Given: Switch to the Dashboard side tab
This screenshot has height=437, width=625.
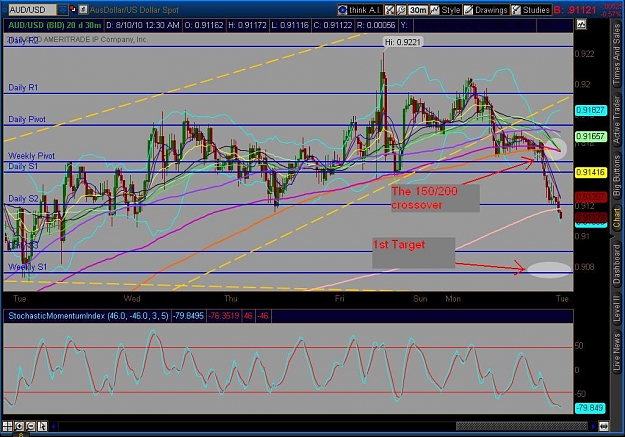Looking at the screenshot, I should click(617, 264).
